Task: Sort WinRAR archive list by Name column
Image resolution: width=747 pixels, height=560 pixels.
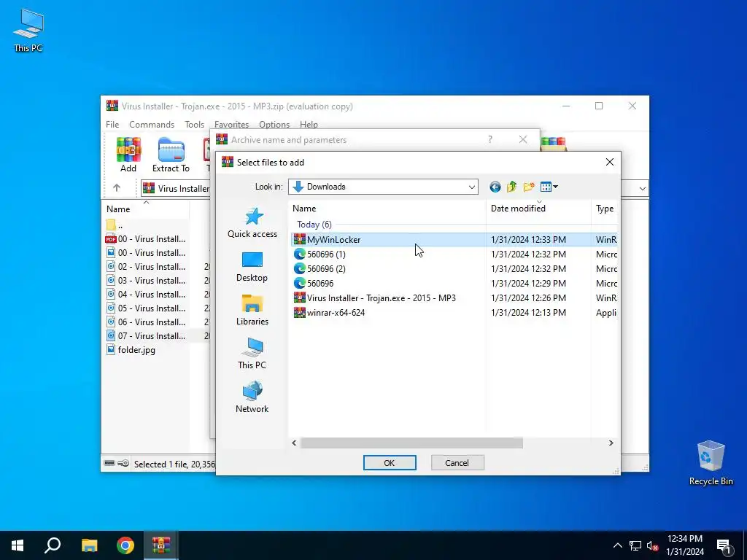Action: click(145, 209)
